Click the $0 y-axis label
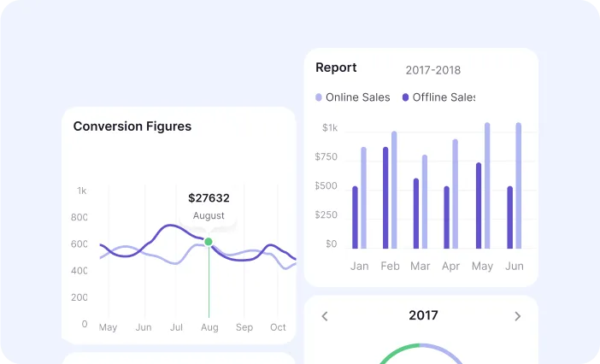The image size is (600, 364). click(x=332, y=244)
